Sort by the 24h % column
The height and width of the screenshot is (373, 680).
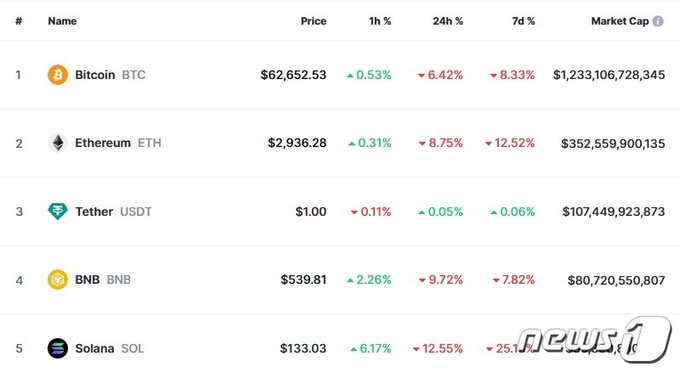coord(448,21)
